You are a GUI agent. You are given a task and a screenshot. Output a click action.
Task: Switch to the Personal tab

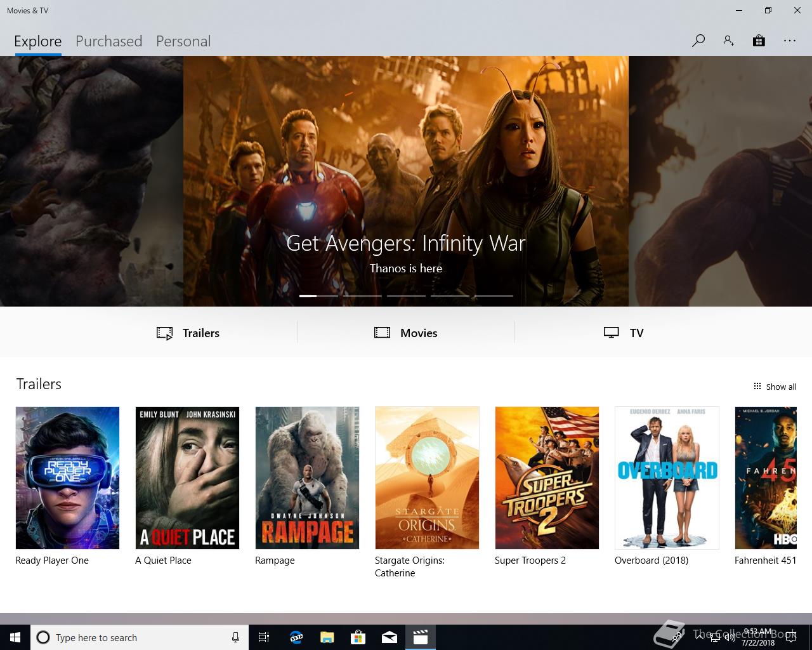(x=183, y=41)
